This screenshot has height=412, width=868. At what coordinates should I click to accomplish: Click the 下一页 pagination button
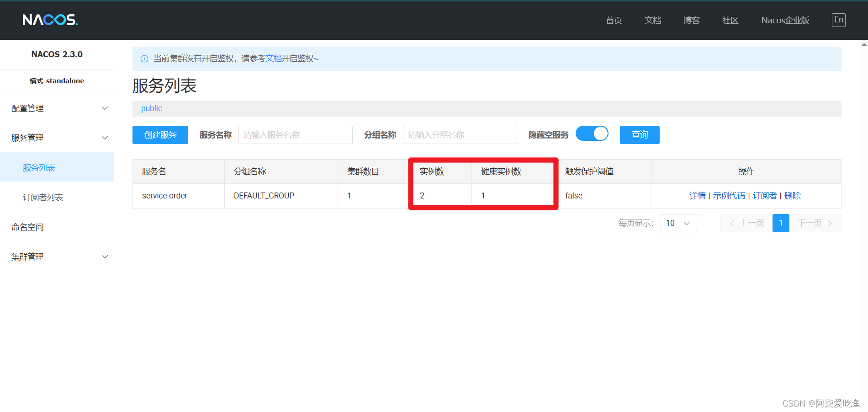(816, 223)
